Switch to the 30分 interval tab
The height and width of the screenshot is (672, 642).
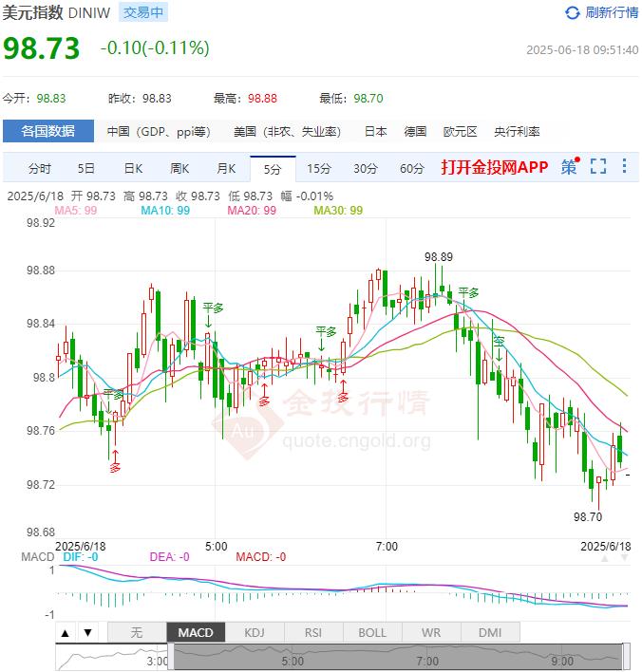pyautogui.click(x=366, y=168)
